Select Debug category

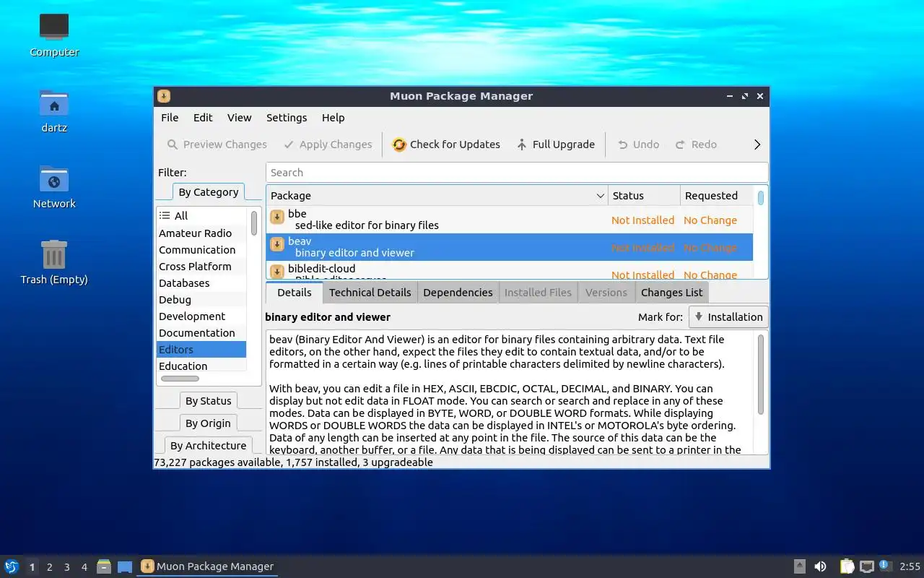(x=202, y=300)
